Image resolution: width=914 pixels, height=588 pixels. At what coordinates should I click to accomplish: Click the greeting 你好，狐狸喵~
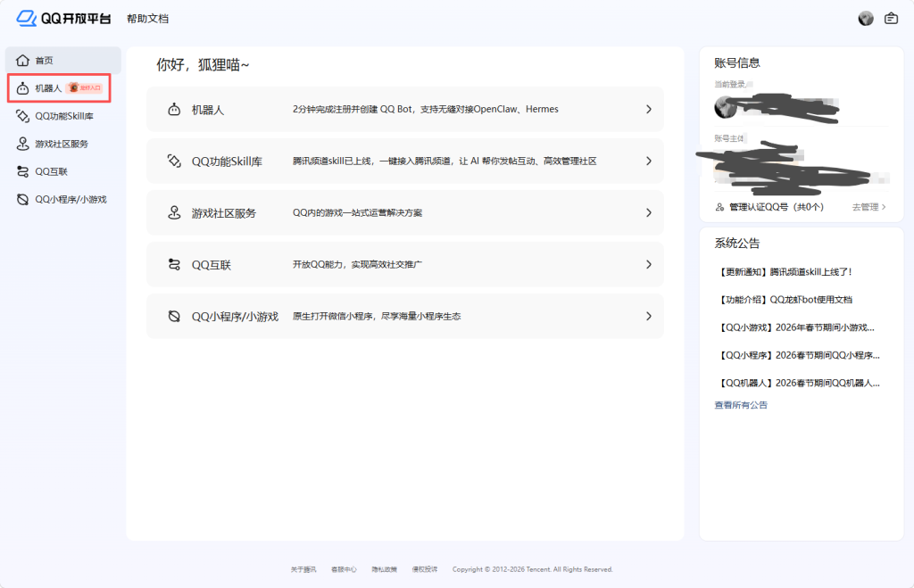tap(203, 64)
